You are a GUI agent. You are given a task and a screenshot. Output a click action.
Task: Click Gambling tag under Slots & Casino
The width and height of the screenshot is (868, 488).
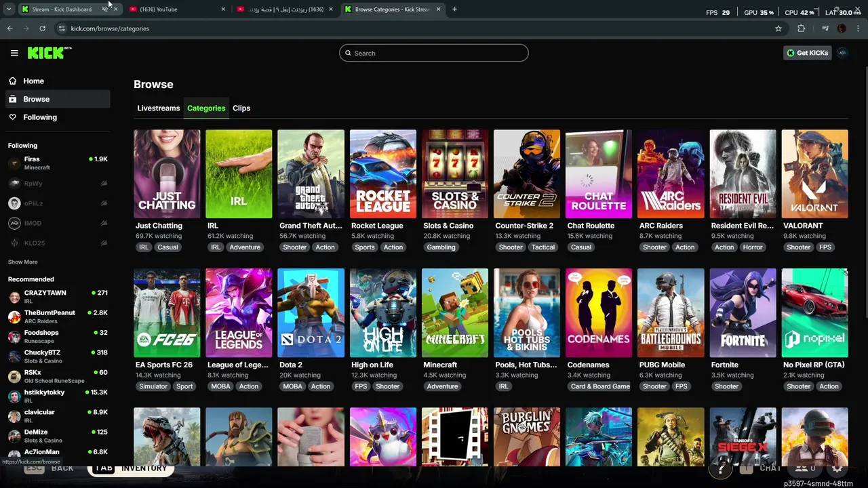(441, 247)
